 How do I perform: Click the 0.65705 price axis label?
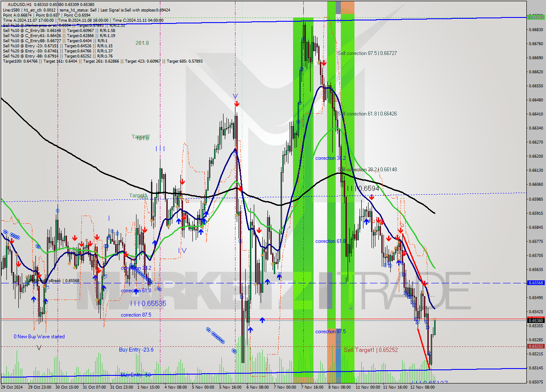(536, 255)
